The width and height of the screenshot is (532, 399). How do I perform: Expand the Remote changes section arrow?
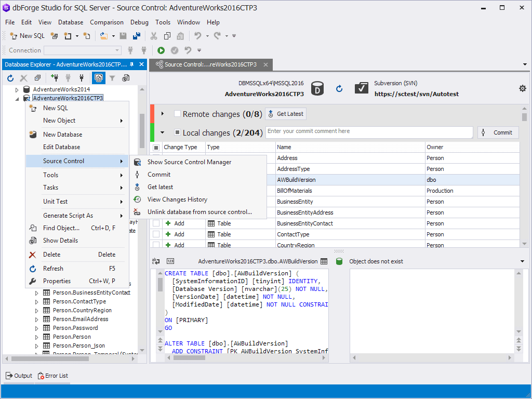pos(163,114)
